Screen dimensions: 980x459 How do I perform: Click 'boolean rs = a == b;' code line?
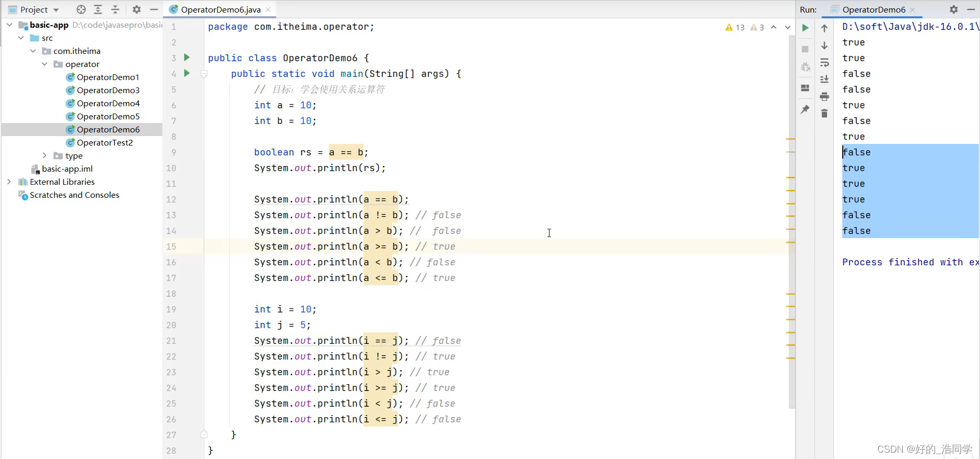[x=311, y=152]
